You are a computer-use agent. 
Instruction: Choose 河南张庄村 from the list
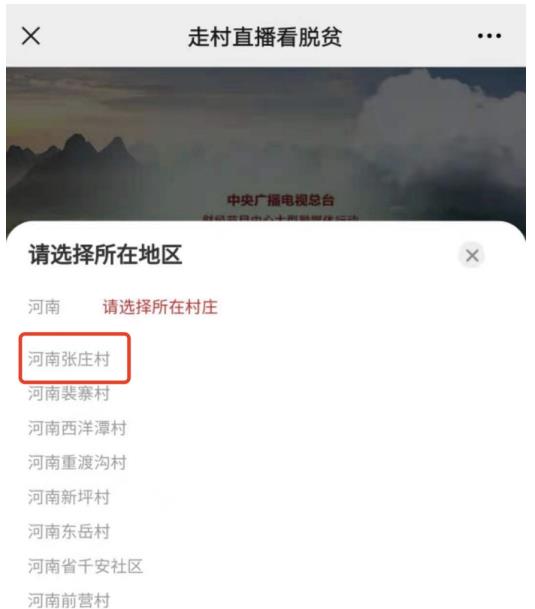coord(69,359)
